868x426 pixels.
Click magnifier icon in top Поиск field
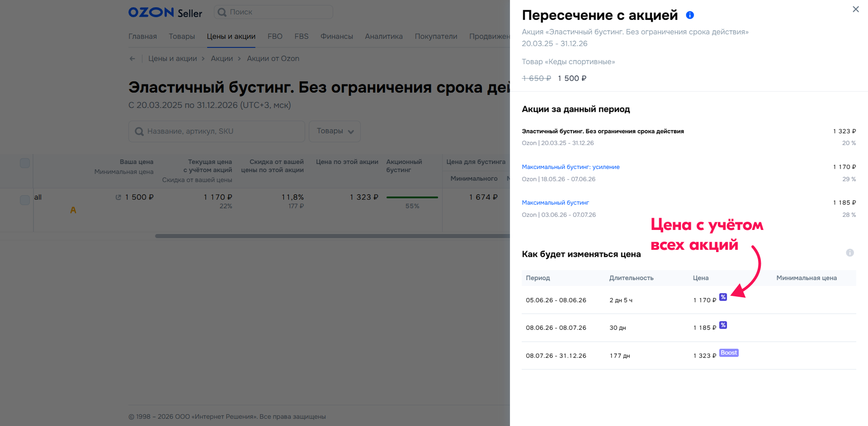222,12
